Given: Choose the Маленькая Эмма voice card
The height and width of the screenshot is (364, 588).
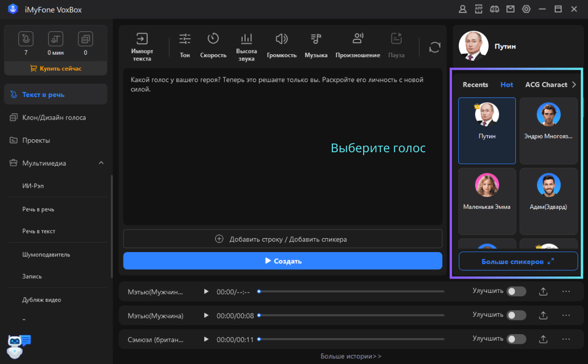Looking at the screenshot, I should pyautogui.click(x=487, y=201).
